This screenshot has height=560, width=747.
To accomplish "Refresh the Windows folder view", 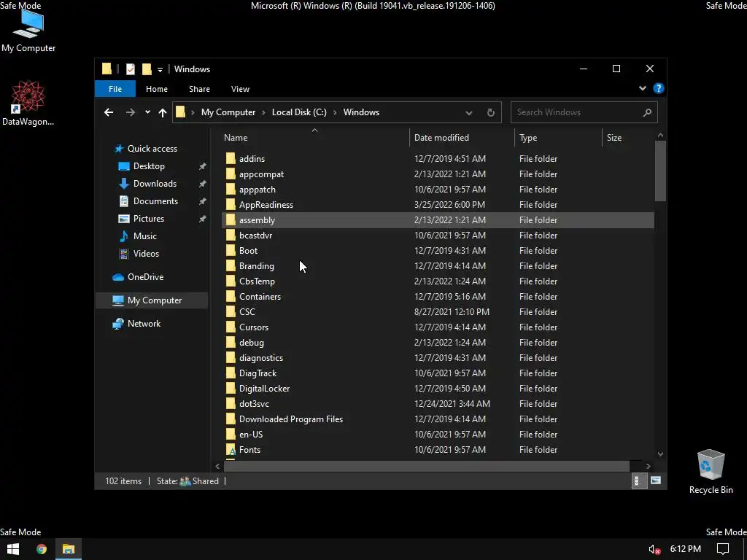I will tap(491, 113).
